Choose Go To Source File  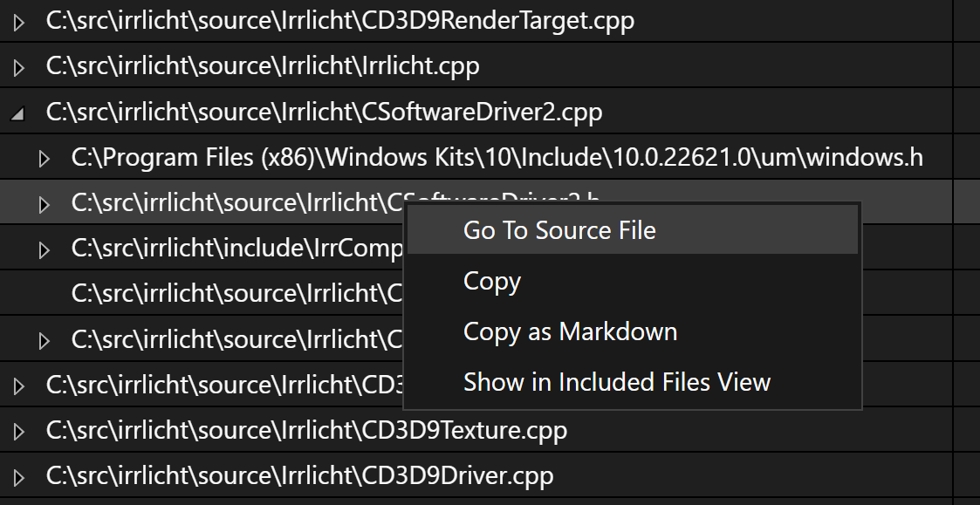tap(559, 230)
